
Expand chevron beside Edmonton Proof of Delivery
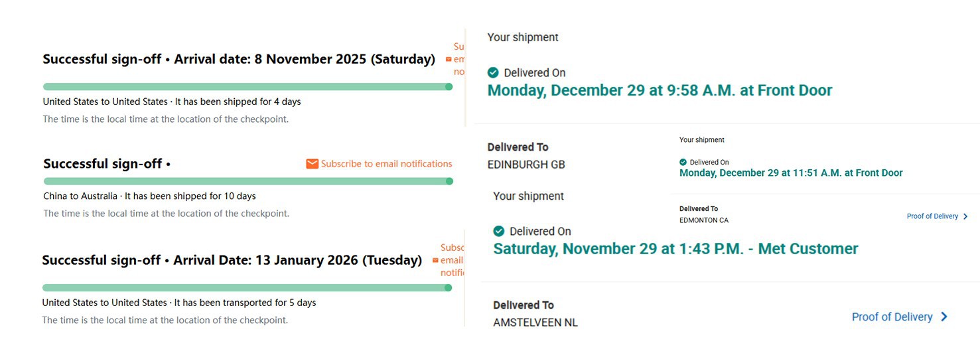pyautogui.click(x=965, y=216)
